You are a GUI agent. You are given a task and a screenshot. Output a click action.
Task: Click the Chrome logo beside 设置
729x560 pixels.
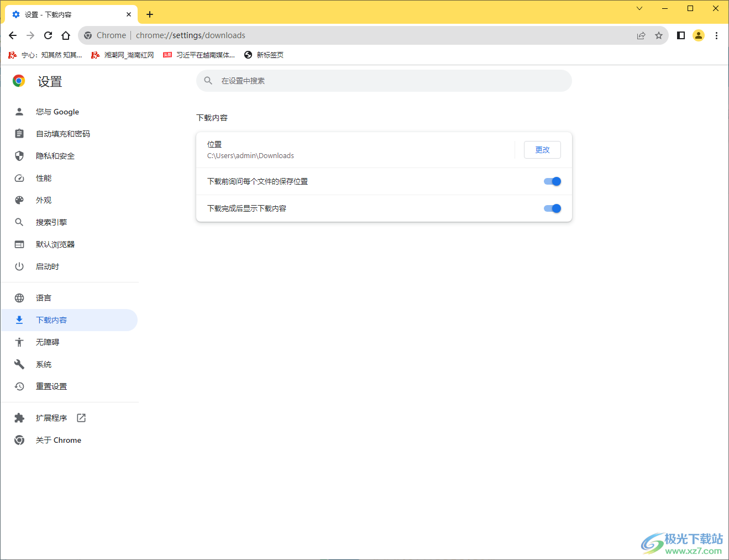coord(19,81)
